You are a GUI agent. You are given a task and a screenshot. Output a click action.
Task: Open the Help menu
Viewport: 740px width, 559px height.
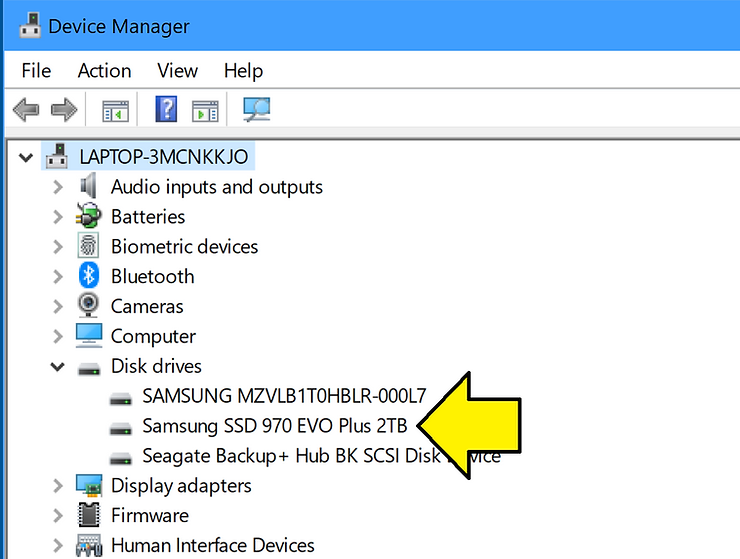pos(244,71)
